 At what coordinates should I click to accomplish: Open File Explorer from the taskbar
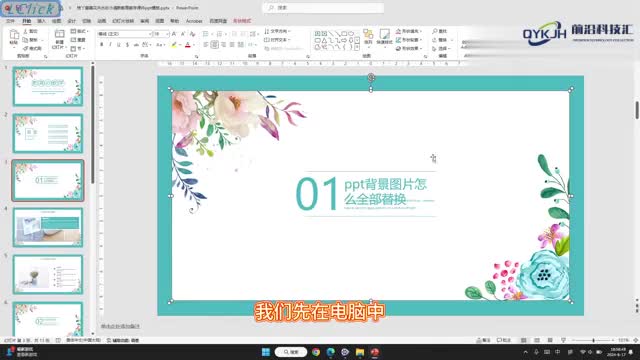pyautogui.click(x=360, y=352)
